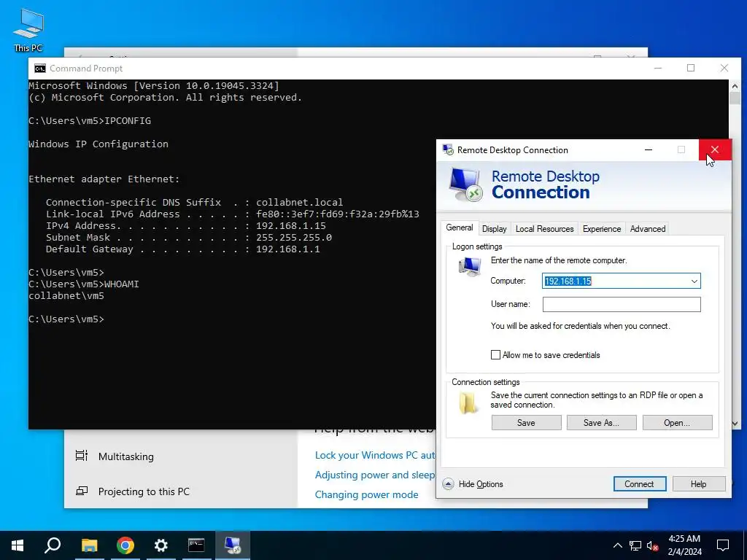
Task: Collapse options with Hide Options arrow
Action: pos(448,484)
